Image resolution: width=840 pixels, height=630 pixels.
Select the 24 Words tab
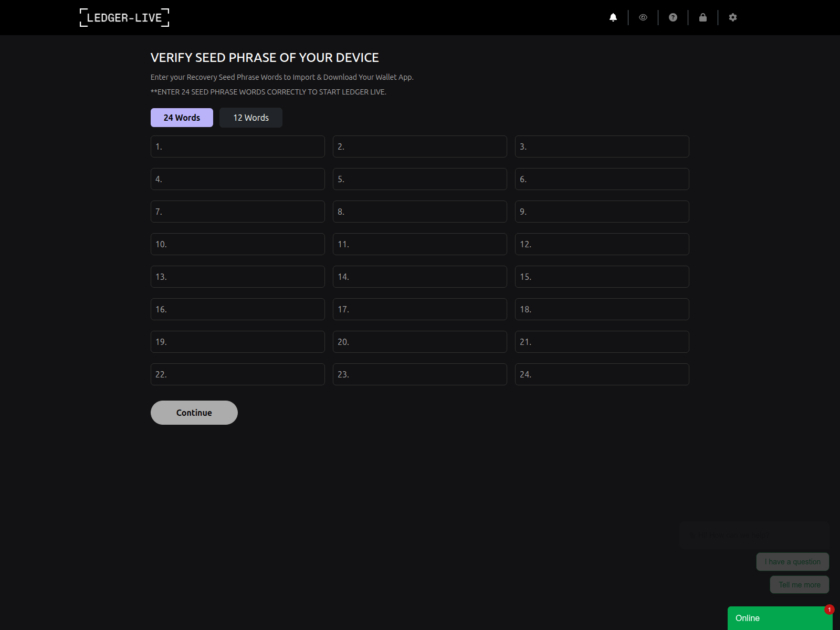tap(182, 118)
